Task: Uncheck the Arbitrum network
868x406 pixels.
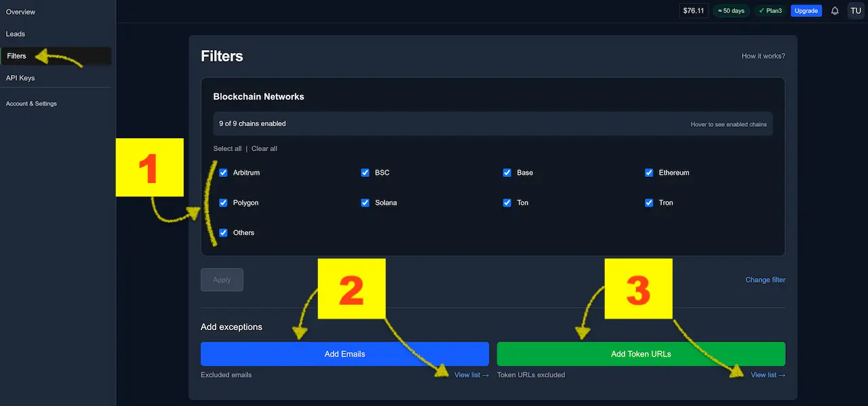Action: point(223,173)
